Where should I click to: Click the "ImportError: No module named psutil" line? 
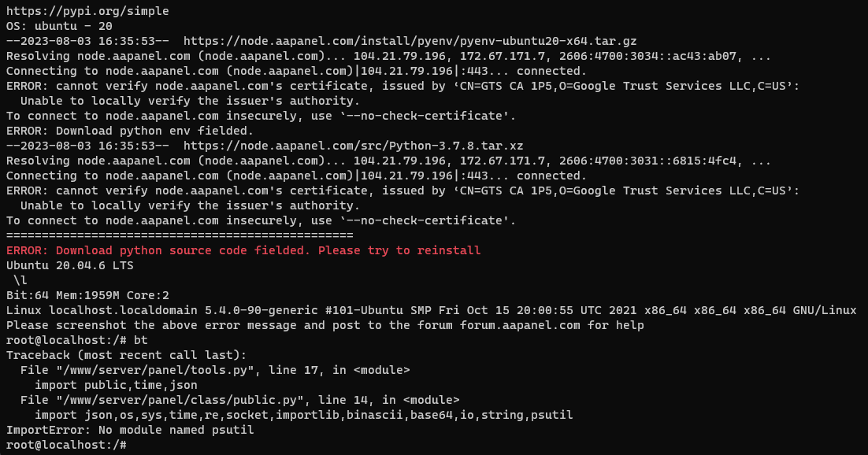coord(130,430)
